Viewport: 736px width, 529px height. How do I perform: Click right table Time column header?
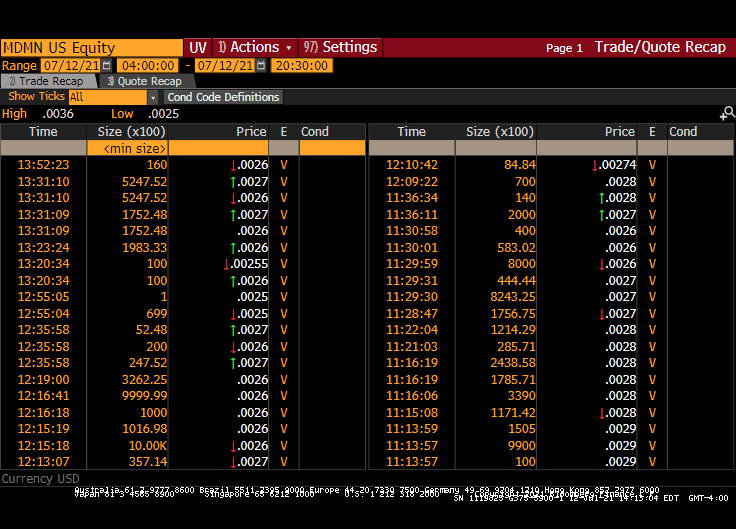click(412, 131)
